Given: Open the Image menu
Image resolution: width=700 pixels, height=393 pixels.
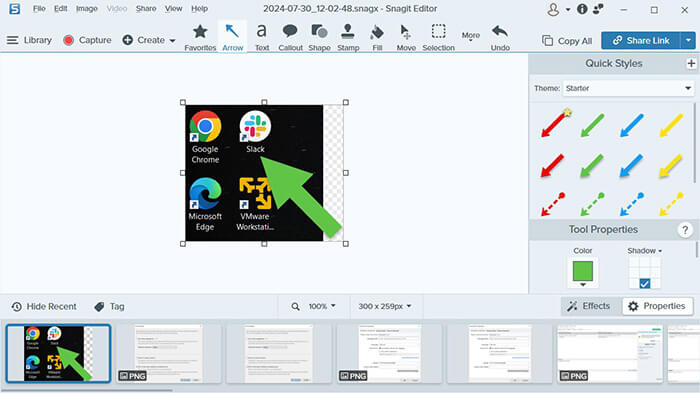Looking at the screenshot, I should 87,8.
